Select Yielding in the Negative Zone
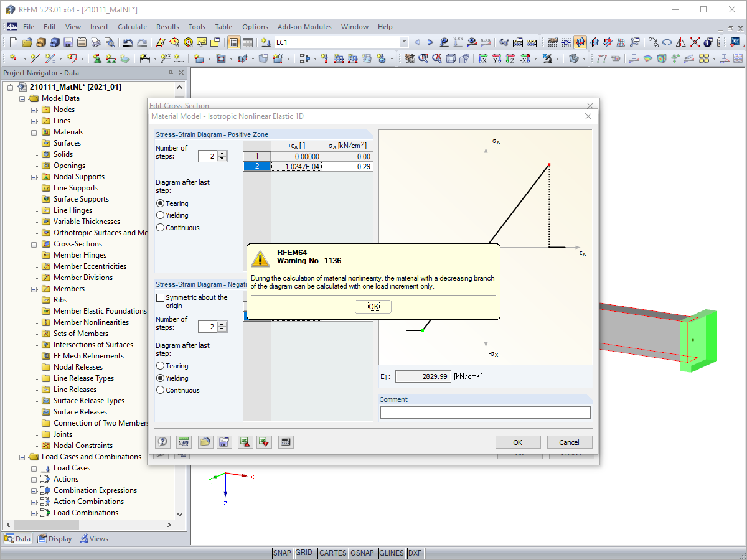 point(161,378)
